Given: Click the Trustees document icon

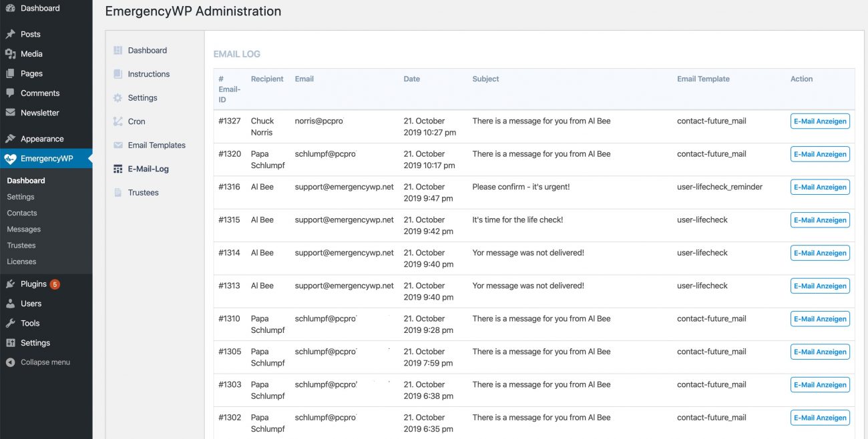Looking at the screenshot, I should tap(118, 193).
